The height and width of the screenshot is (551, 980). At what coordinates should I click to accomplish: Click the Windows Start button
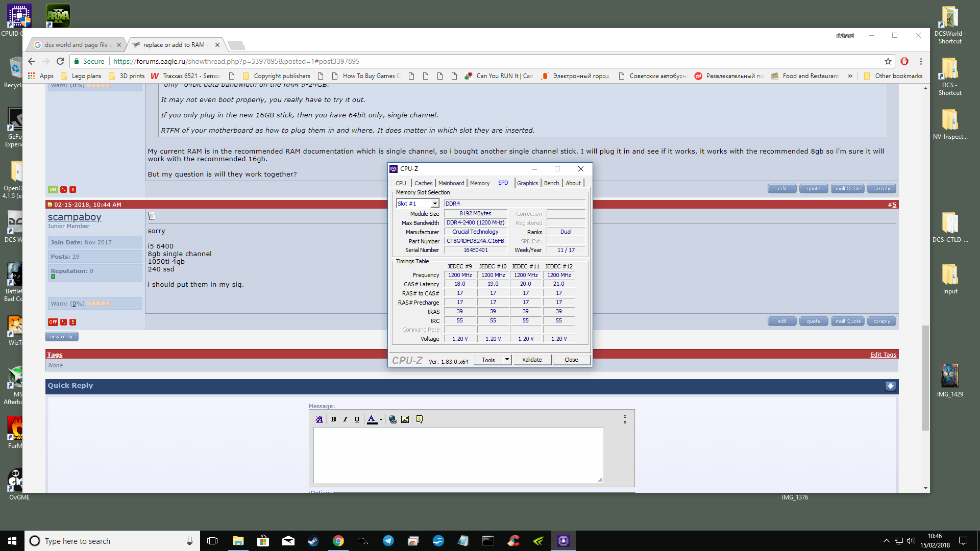pos(12,541)
